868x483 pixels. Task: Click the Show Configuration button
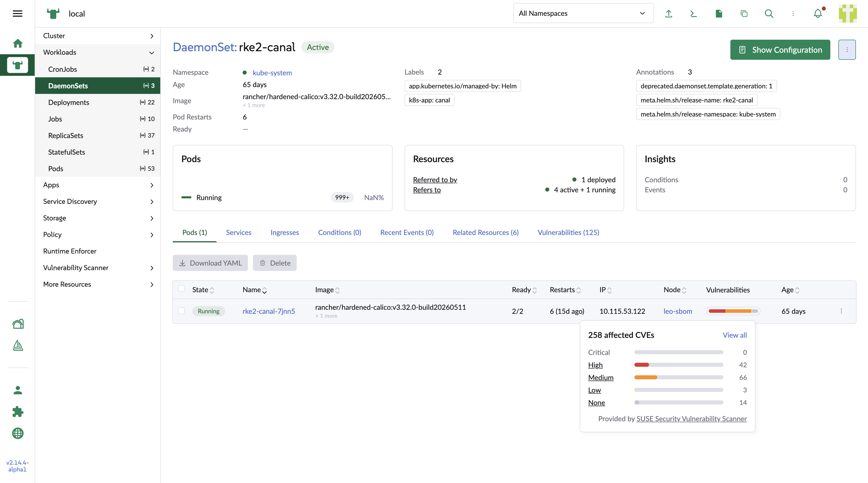780,50
